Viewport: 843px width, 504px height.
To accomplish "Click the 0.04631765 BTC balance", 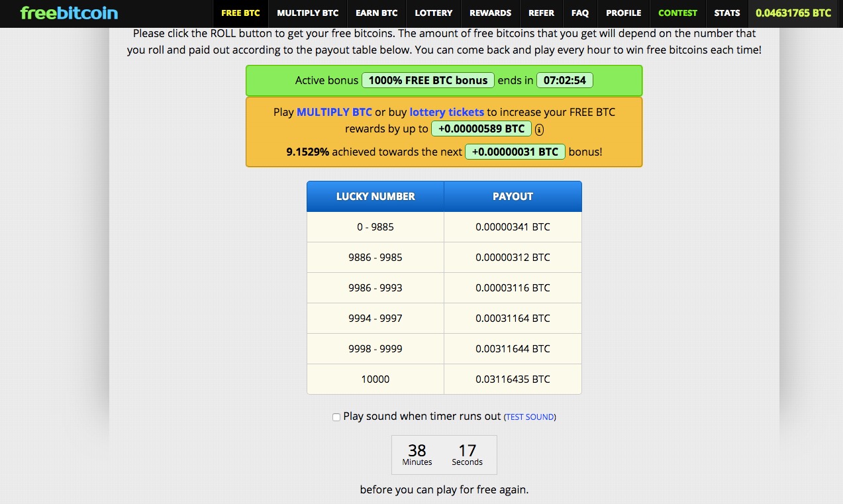I will 793,13.
